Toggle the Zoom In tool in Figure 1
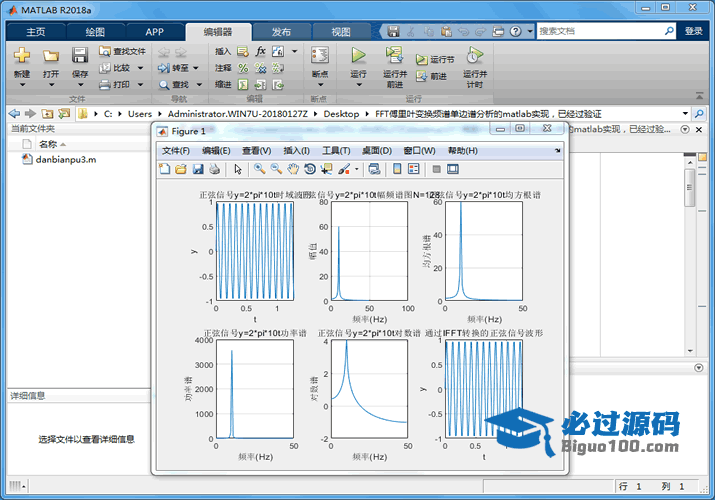Image resolution: width=715 pixels, height=500 pixels. click(259, 169)
